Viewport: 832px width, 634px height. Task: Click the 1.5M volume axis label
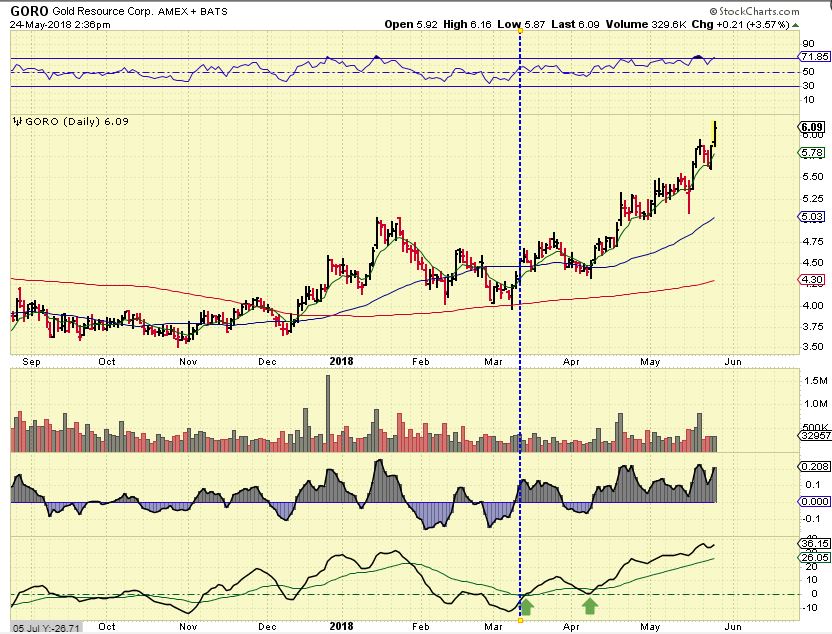[816, 381]
